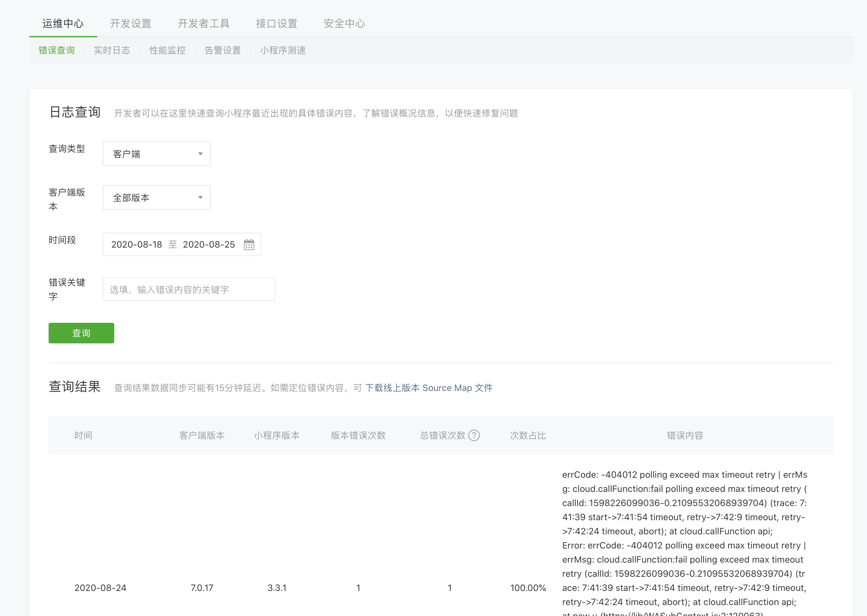Click the 2020-08-24 result row date

click(100, 588)
